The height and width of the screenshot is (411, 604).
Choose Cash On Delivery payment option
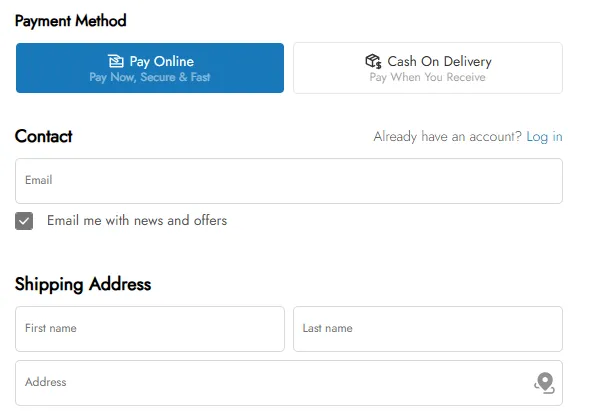tap(428, 68)
